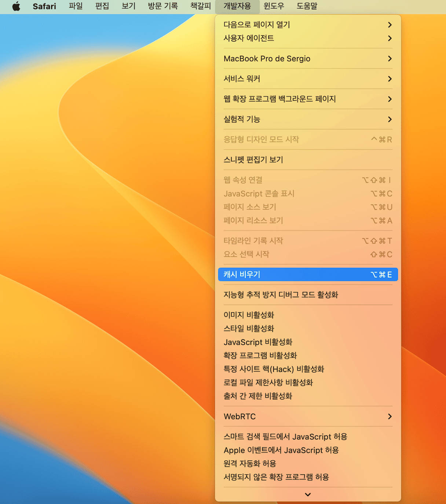Viewport: 446px width, 504px height.
Task: Expand the 사용자 에이전트 submenu
Action: 308,38
